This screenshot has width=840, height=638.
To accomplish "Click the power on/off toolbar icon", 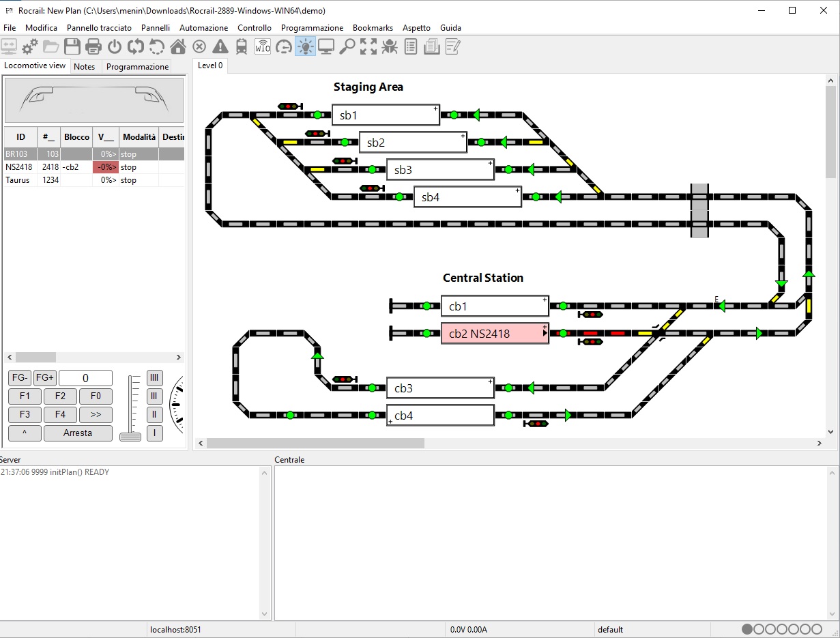I will [115, 46].
